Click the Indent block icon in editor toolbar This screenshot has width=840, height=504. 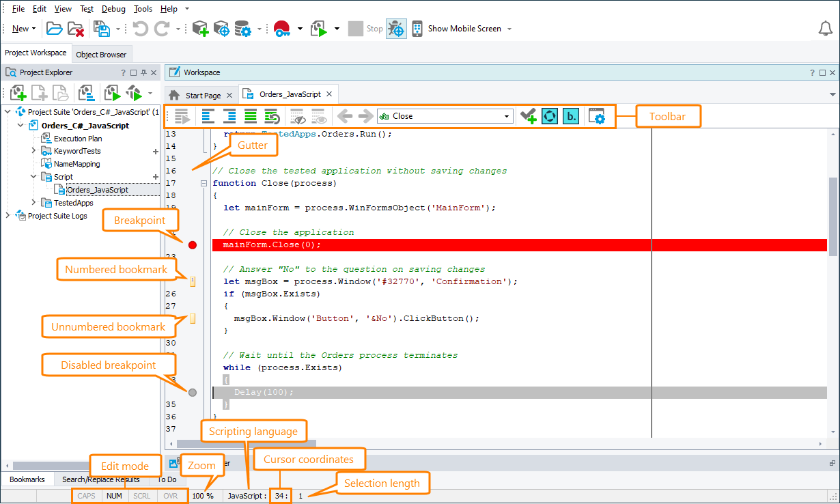click(x=229, y=116)
